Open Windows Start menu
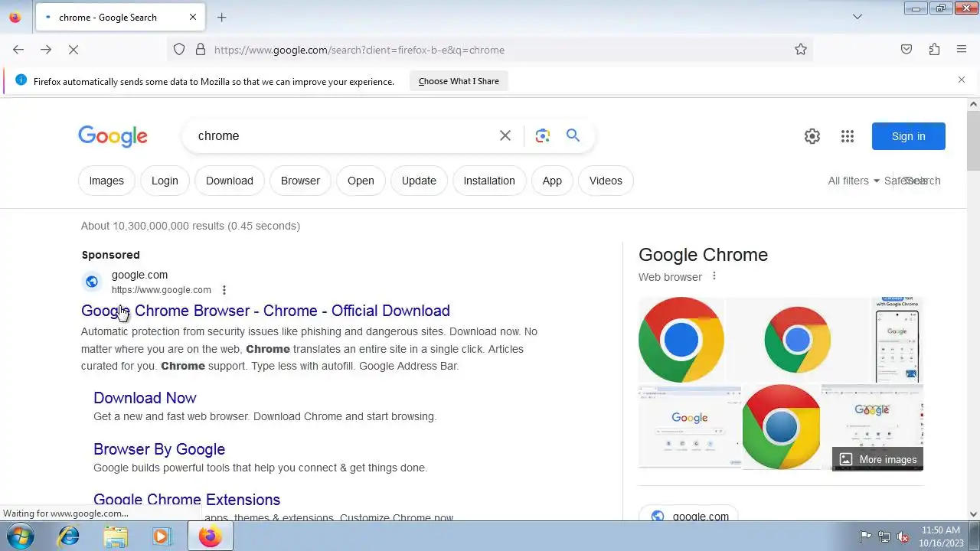The height and width of the screenshot is (551, 980). pos(21,536)
